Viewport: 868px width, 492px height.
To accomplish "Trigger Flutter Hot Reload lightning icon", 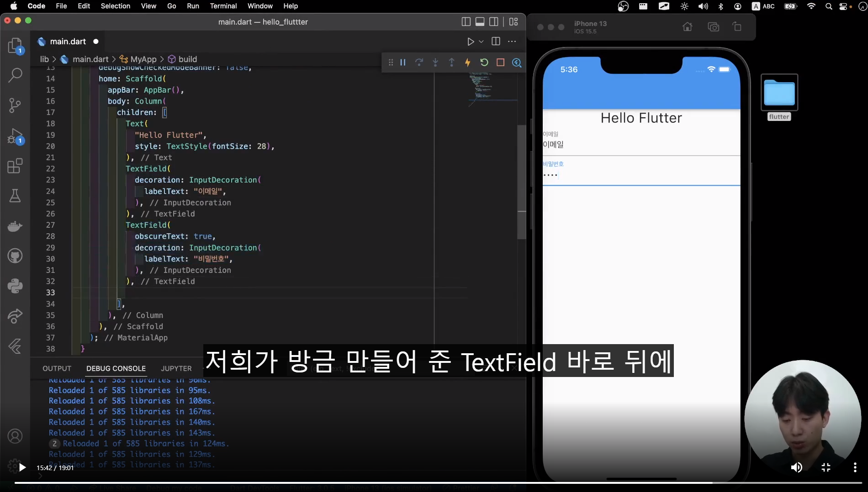I will 468,63.
